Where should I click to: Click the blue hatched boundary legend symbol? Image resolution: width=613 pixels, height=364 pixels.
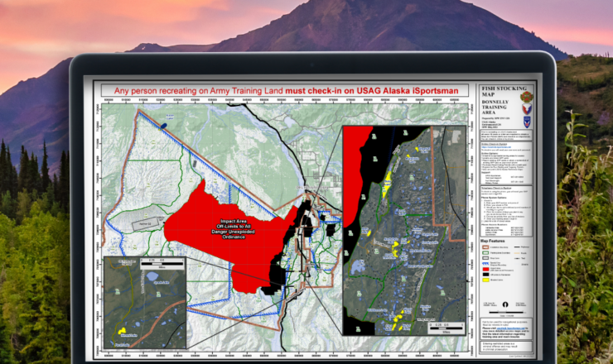tap(485, 264)
